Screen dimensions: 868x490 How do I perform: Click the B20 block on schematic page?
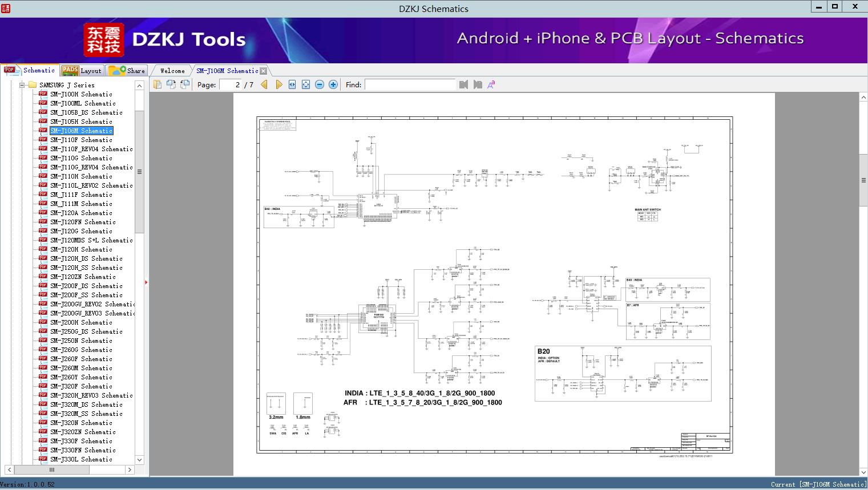623,374
